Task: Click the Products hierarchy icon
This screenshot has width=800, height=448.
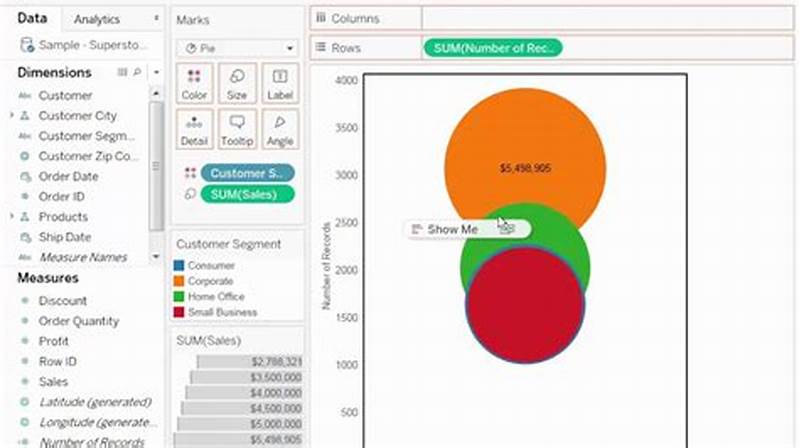Action: click(x=24, y=217)
